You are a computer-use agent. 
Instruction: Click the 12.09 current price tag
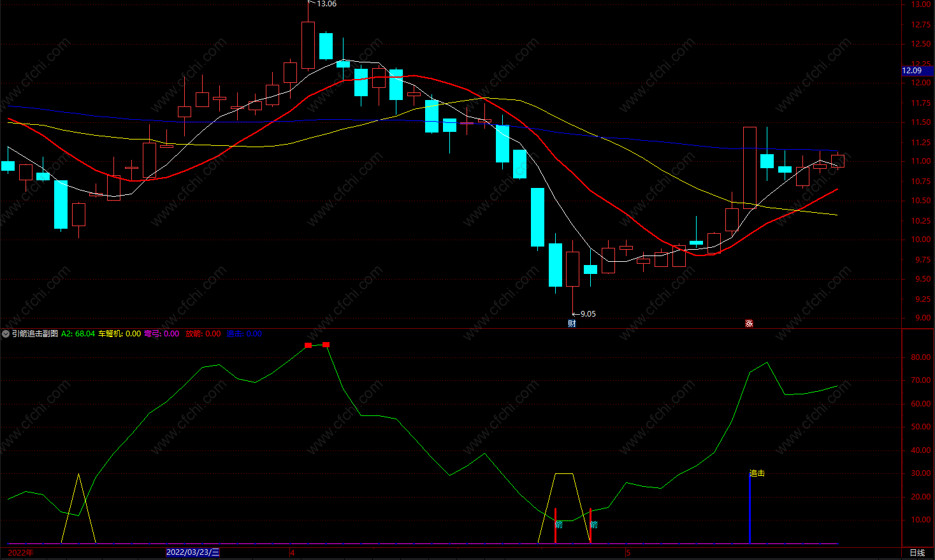point(917,71)
